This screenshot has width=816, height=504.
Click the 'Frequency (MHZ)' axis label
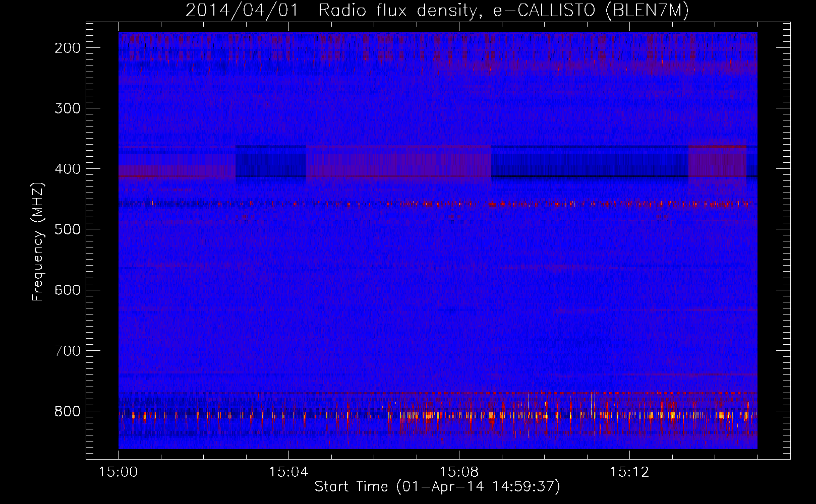click(38, 241)
